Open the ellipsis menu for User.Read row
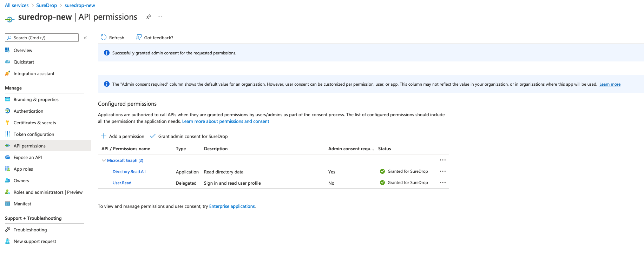This screenshot has width=644, height=270. click(443, 183)
